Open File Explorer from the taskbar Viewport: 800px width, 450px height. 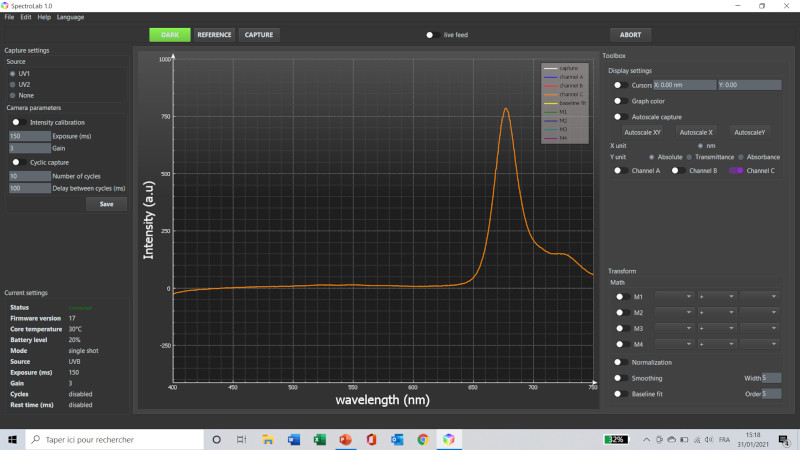point(268,439)
